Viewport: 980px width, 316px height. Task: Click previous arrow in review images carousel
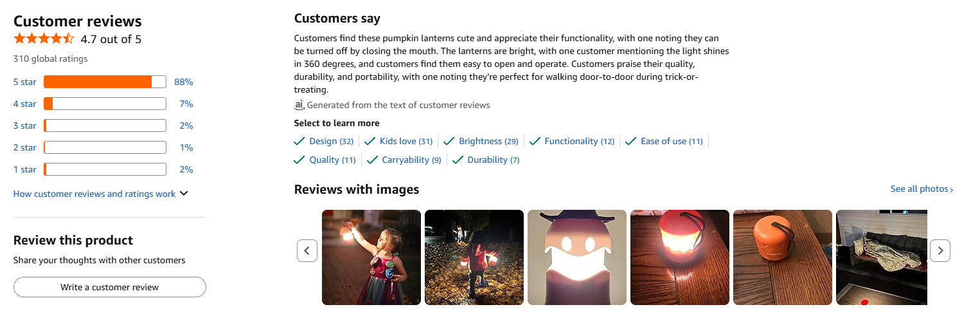point(307,250)
